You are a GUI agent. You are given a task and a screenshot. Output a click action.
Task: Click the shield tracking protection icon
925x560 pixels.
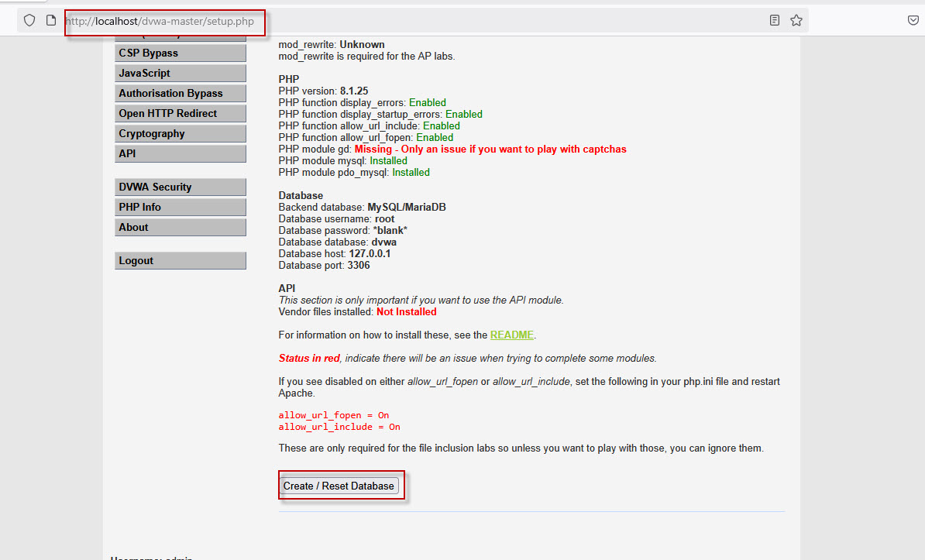pyautogui.click(x=29, y=21)
